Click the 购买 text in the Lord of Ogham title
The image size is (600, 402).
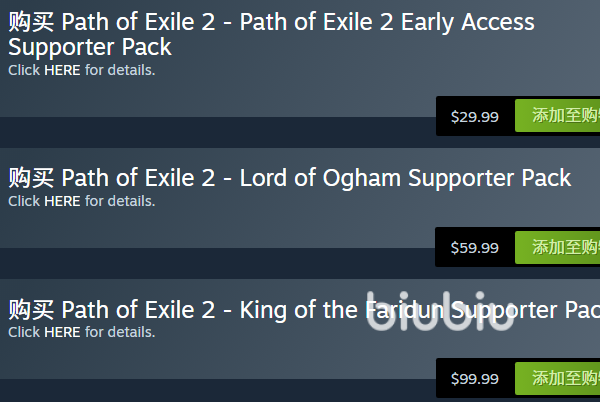tap(31, 178)
